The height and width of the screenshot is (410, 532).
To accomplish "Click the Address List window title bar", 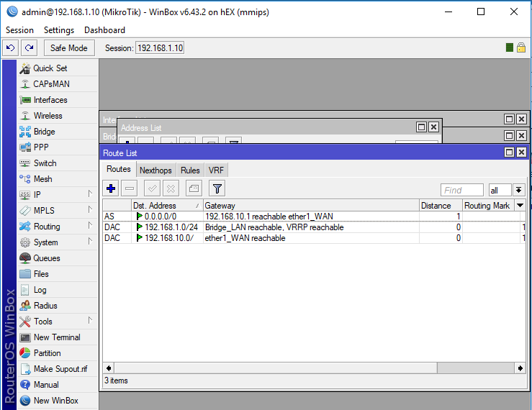I will [268, 127].
